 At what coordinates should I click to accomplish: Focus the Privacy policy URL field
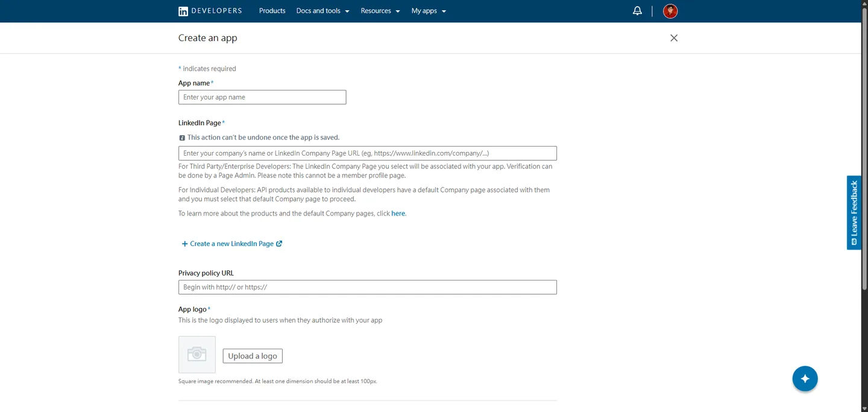[x=368, y=287]
